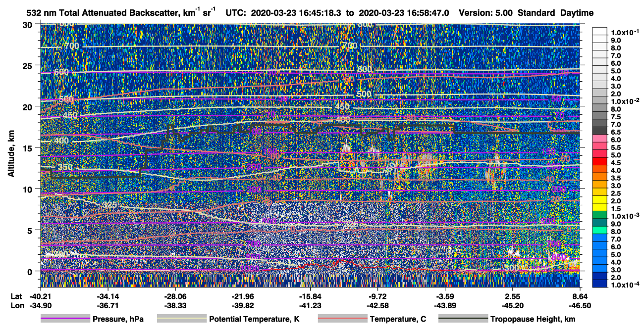Click the colorbar label 3.5
The image size is (644, 330).
[x=615, y=178]
